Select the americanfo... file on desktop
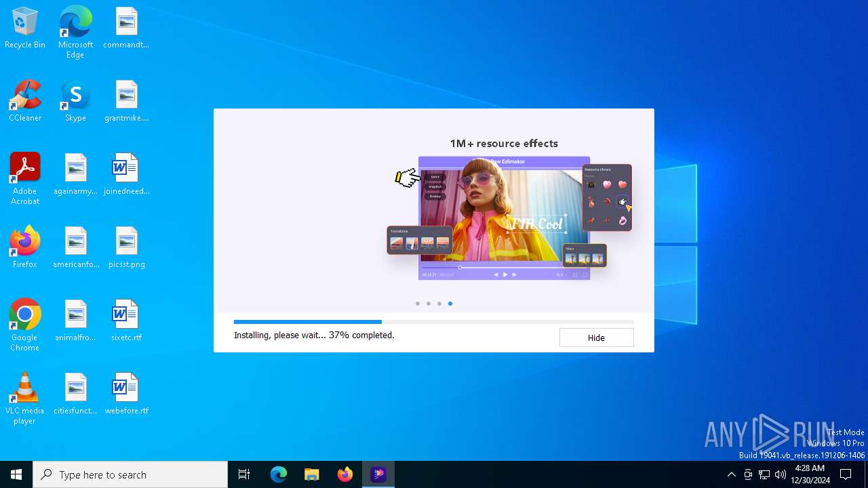The width and height of the screenshot is (868, 488). click(75, 248)
